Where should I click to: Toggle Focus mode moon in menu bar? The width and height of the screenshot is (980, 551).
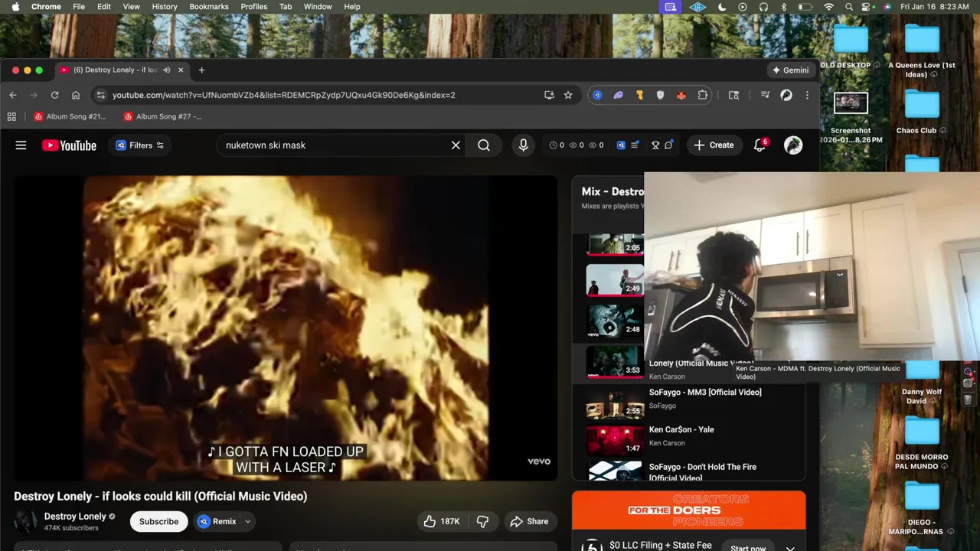point(722,7)
